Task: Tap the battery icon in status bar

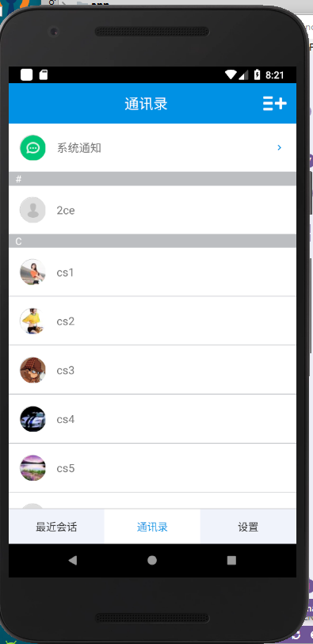Action: [x=258, y=74]
